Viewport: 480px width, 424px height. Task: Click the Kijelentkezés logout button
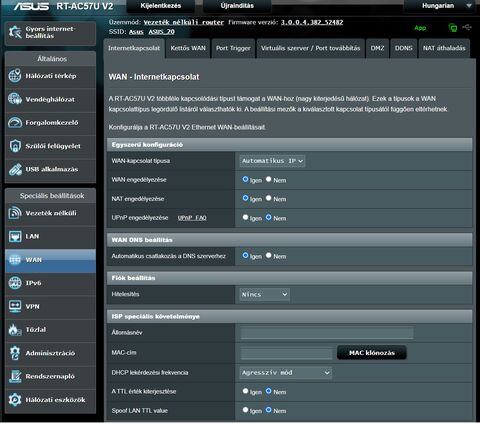pyautogui.click(x=161, y=6)
